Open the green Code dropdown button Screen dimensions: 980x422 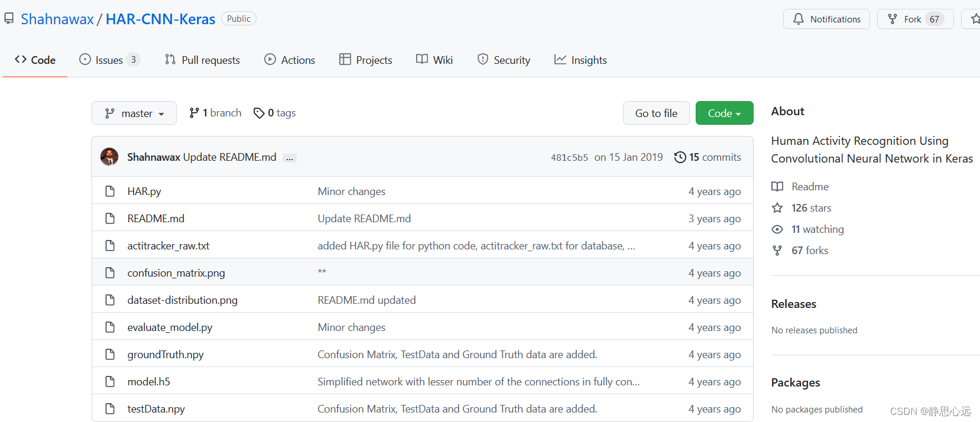coord(724,113)
